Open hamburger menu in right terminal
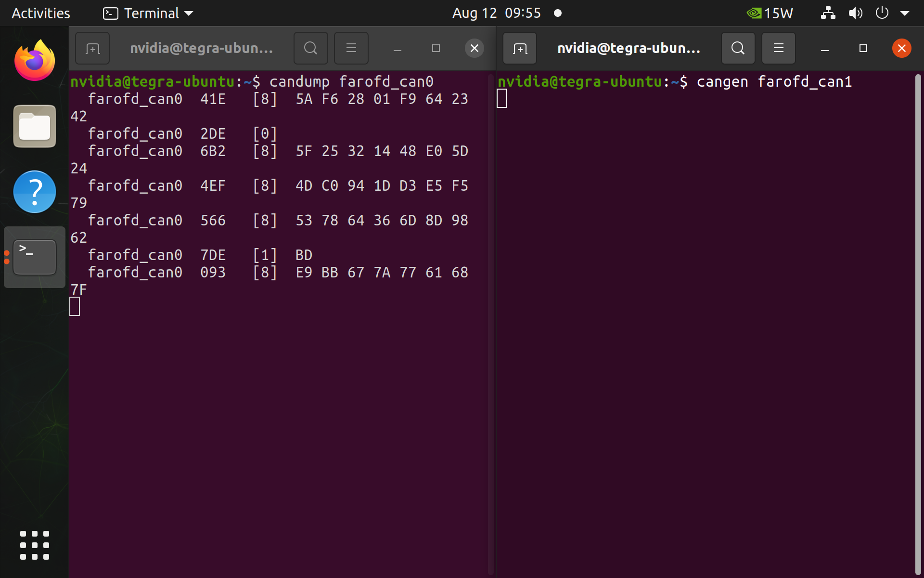The image size is (924, 578). [x=778, y=48]
